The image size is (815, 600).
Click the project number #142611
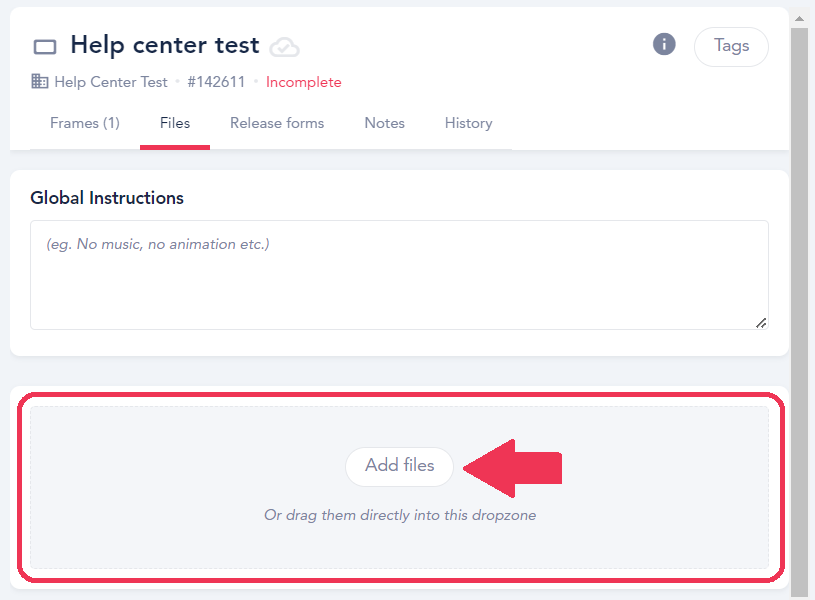coord(216,82)
